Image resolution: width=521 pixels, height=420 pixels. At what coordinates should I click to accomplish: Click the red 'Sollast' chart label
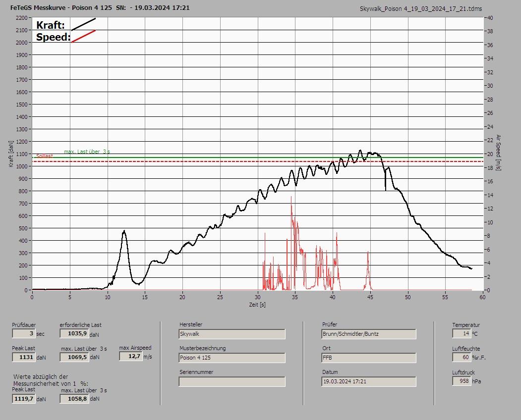(45, 156)
